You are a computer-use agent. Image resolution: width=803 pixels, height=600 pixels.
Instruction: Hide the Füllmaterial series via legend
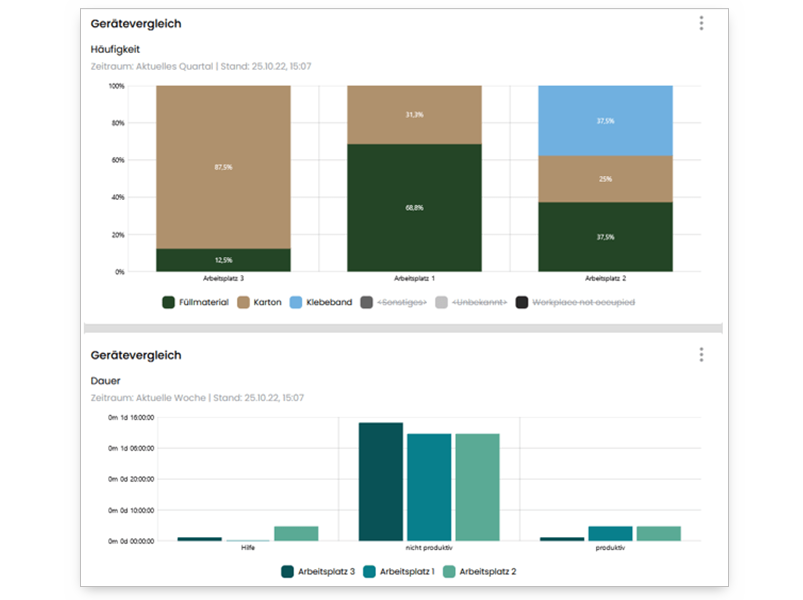tap(196, 301)
